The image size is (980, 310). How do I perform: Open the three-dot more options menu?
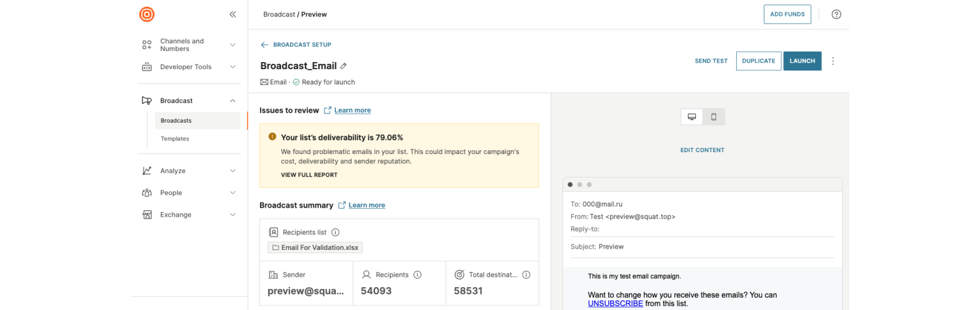point(833,61)
